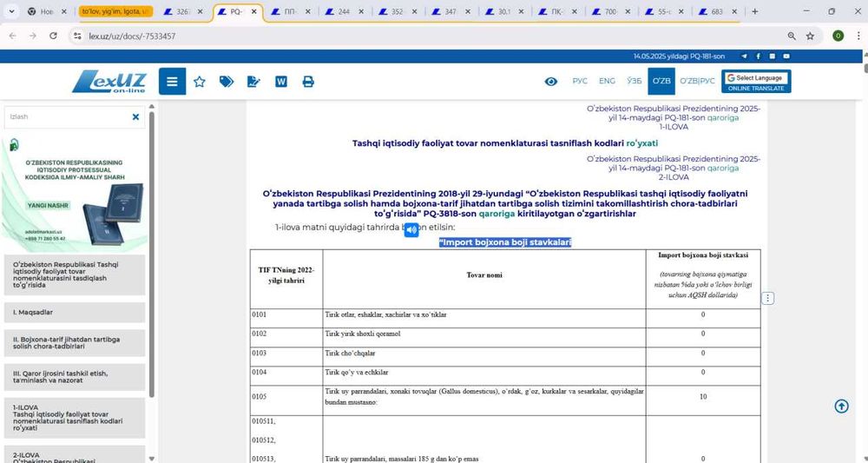This screenshot has height=463, width=868.
Task: Select the O'ZB|РУС bilingual view
Action: (698, 82)
